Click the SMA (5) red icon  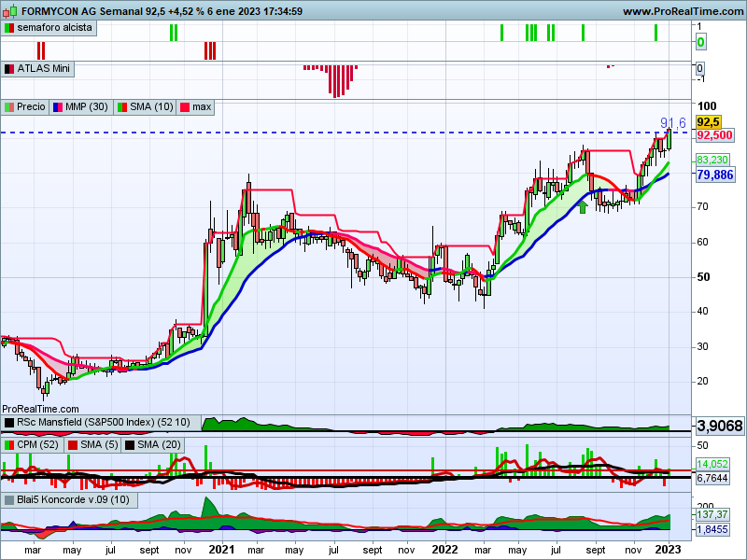73,445
